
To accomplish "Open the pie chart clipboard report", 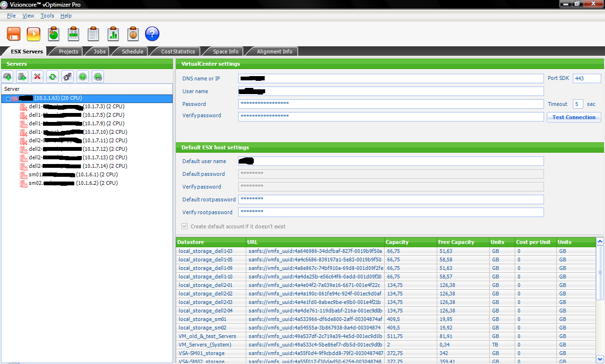I will pos(53,34).
